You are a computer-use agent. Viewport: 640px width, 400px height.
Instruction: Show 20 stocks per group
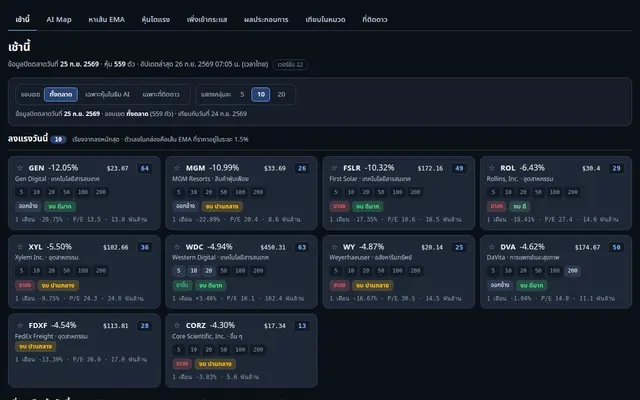(x=281, y=94)
